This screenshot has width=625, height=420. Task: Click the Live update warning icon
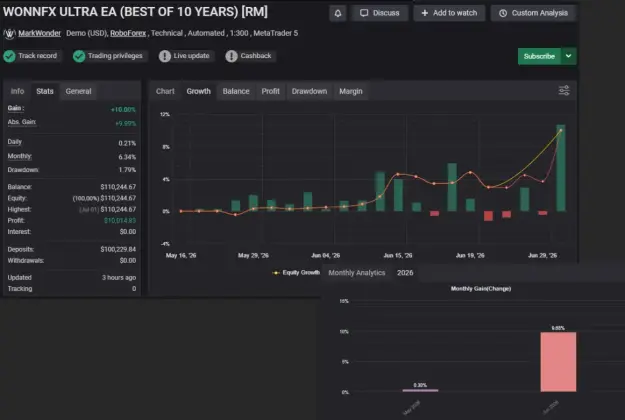(165, 56)
